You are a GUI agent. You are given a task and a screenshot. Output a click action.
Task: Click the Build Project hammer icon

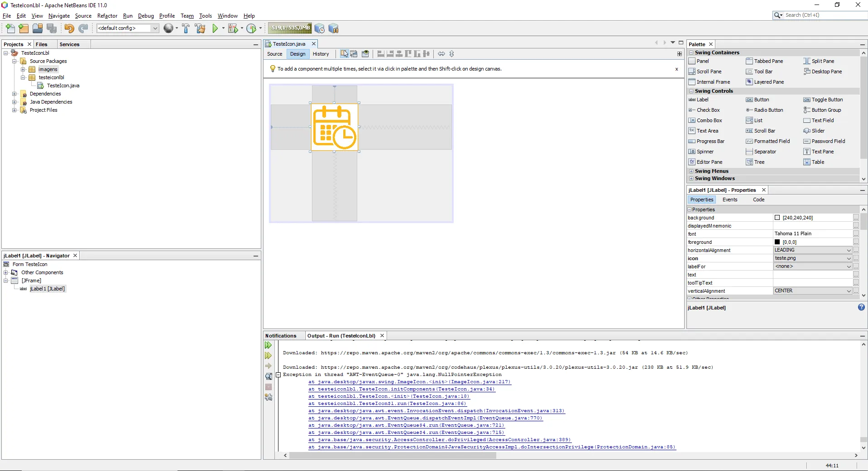186,29
